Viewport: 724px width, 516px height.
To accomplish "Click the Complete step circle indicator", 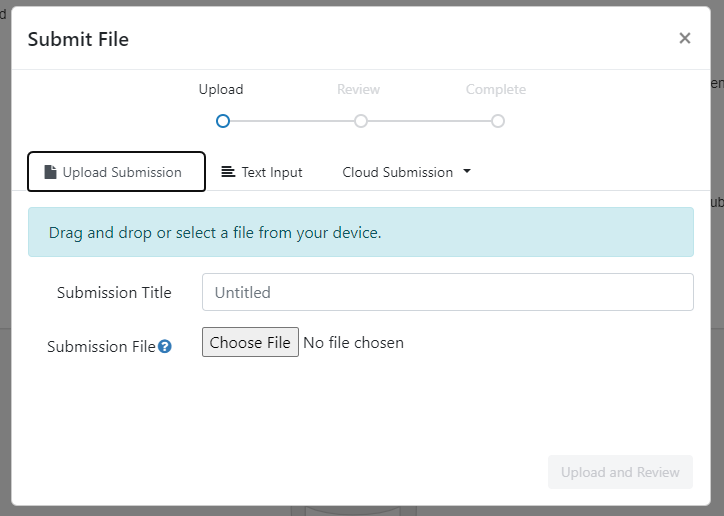I will pos(498,121).
